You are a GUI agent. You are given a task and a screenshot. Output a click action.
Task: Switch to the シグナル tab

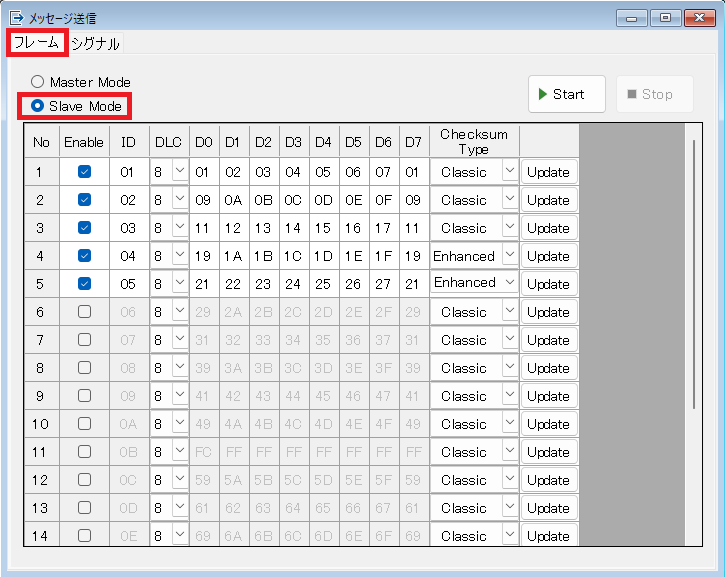pos(95,43)
